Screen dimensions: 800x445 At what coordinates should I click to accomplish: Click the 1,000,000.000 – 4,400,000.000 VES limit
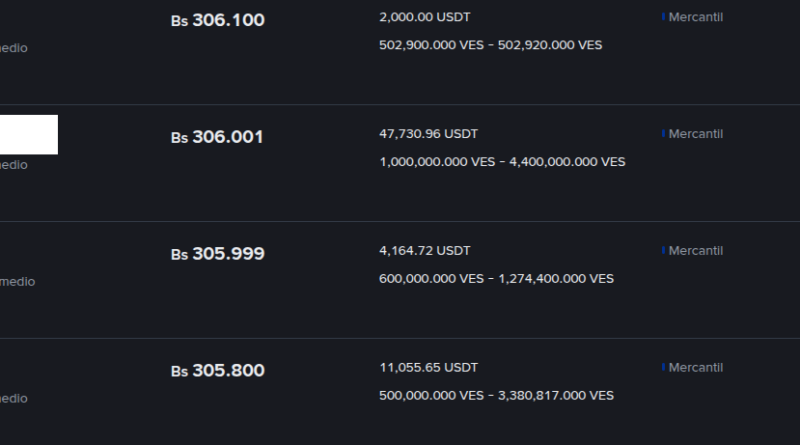coord(502,162)
